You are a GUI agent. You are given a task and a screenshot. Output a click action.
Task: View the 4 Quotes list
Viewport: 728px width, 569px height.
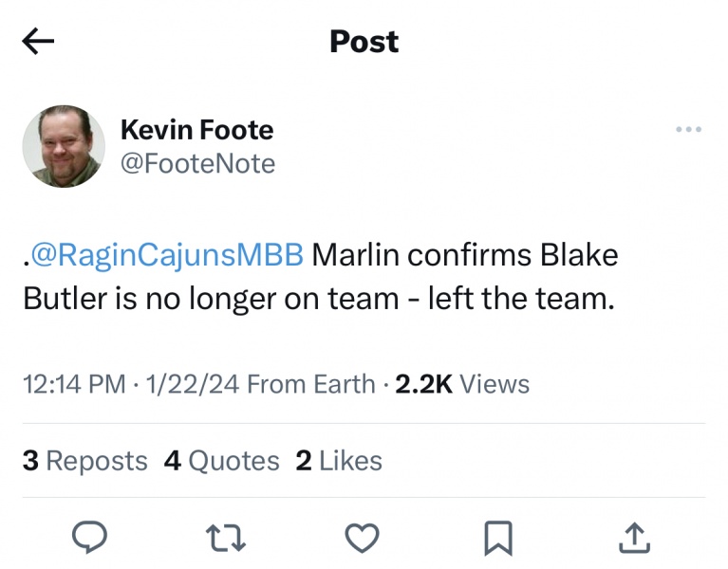click(221, 461)
